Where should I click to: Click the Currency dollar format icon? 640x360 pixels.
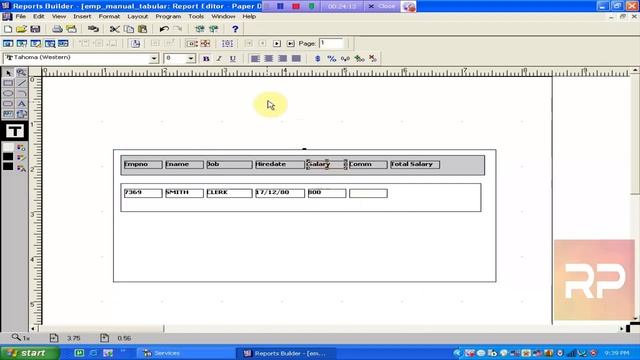tap(318, 58)
